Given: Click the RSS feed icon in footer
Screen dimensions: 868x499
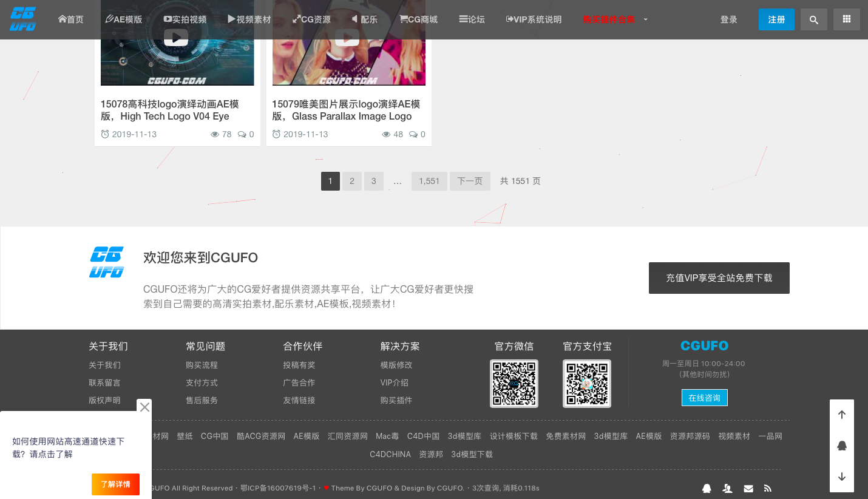Looking at the screenshot, I should tap(767, 488).
